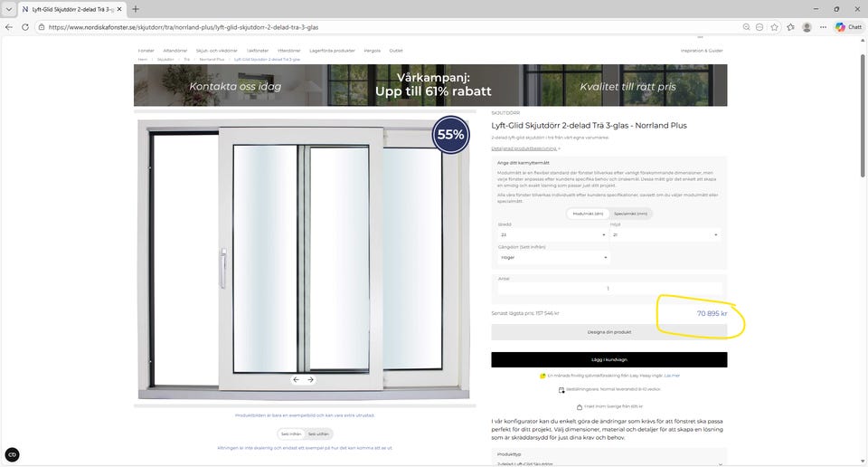This screenshot has width=868, height=467.
Task: Open the zoom magnifier icon in address bar
Action: (746, 26)
